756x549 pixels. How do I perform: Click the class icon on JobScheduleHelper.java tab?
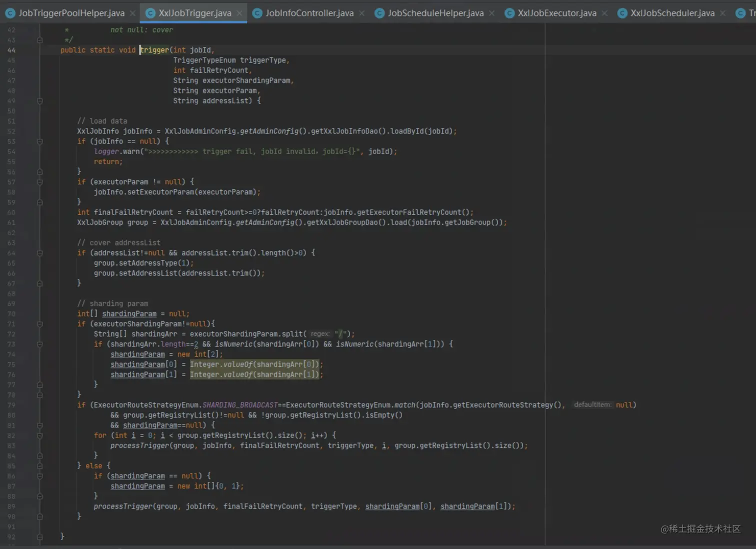[379, 13]
